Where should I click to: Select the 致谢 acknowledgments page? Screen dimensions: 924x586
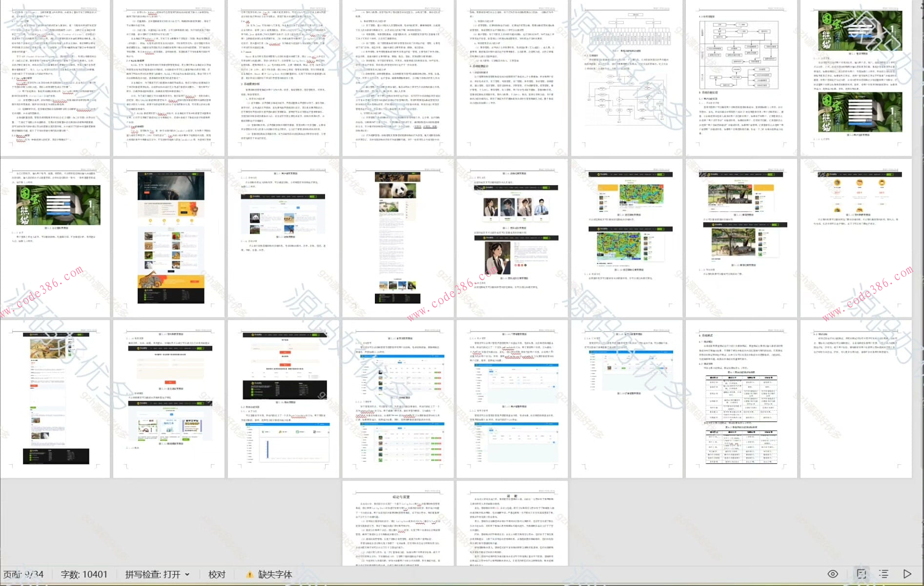[512, 523]
